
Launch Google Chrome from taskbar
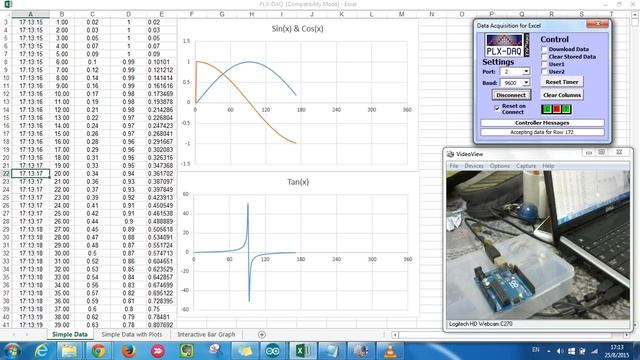click(98, 351)
